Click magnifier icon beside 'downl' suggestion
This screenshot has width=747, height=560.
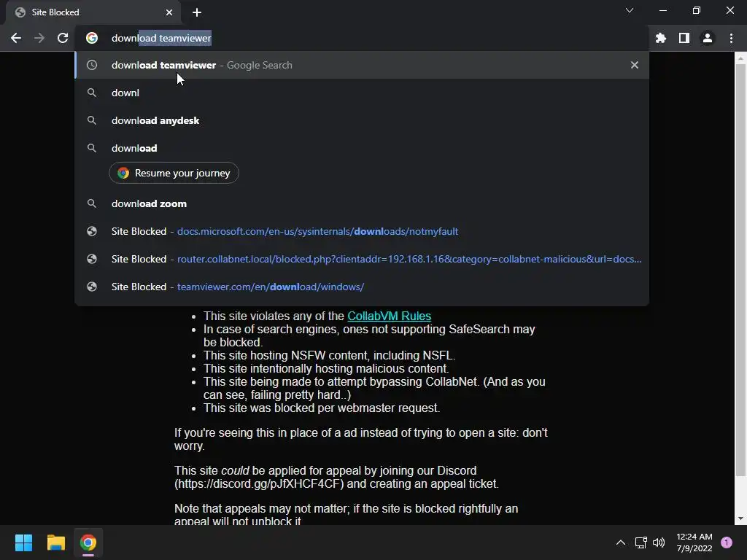point(92,93)
